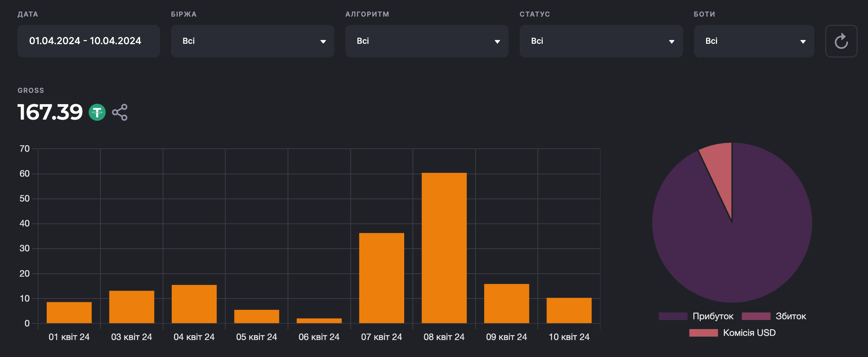Click the ДАТА filter label

[x=28, y=14]
